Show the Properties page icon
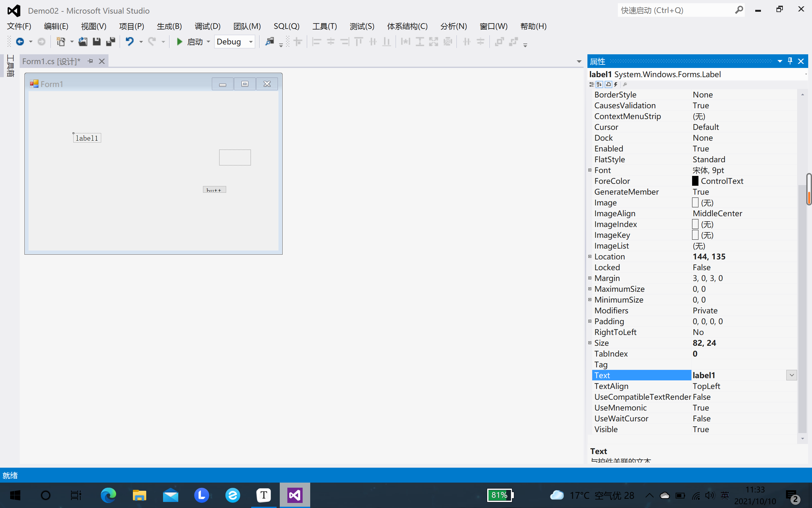The height and width of the screenshot is (508, 812). click(608, 84)
